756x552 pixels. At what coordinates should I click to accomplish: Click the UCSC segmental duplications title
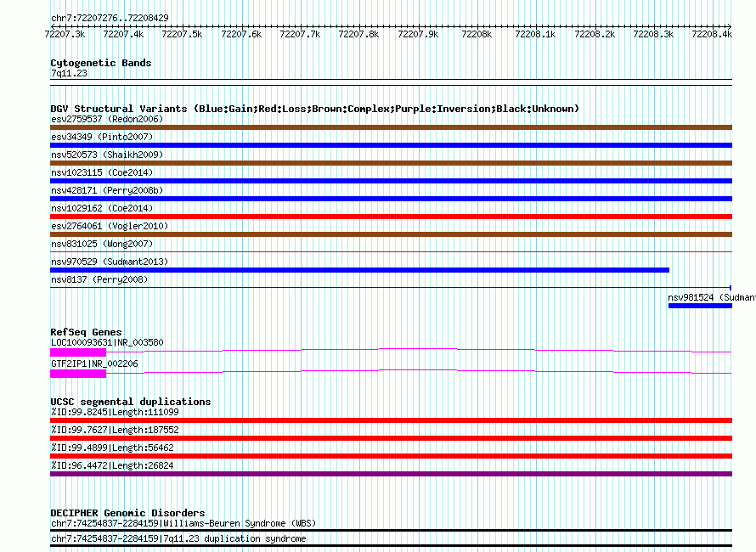(x=130, y=402)
